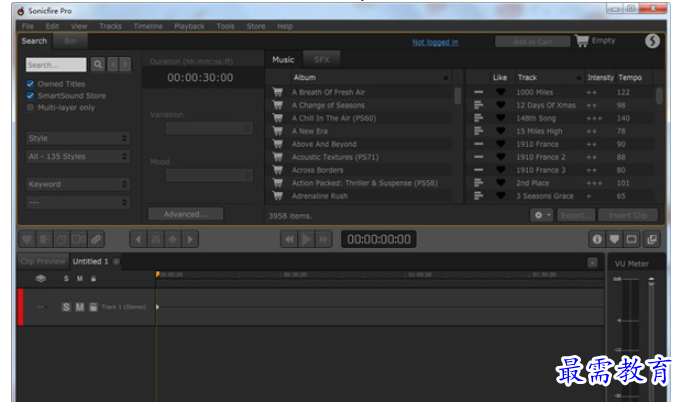Screen dimensions: 680x402
Task: Lock Track 1 with lock button
Action: (93, 307)
